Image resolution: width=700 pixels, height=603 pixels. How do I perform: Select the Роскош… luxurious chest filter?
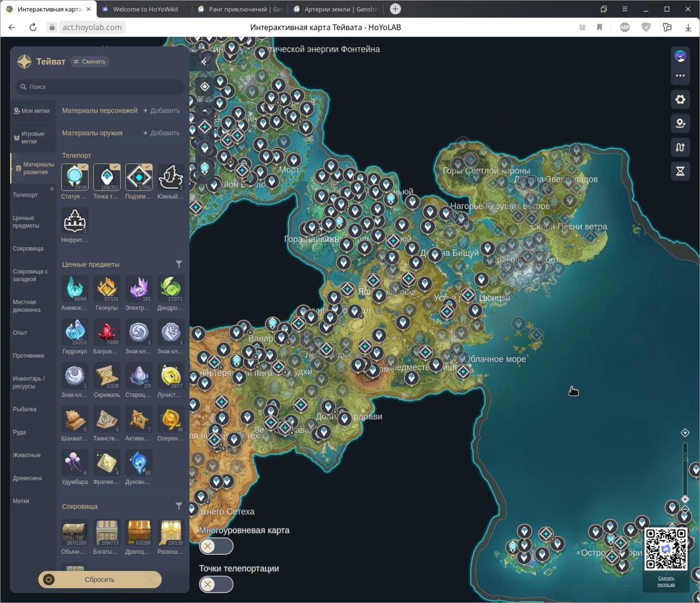(171, 533)
